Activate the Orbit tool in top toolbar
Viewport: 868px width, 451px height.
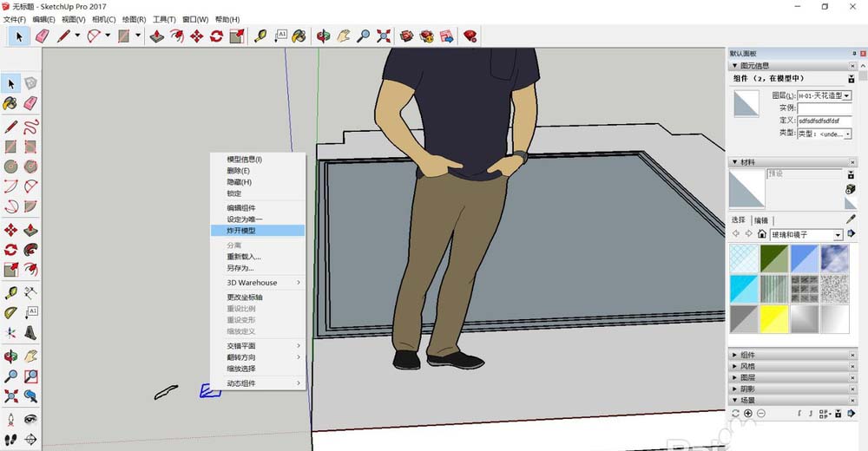[x=324, y=36]
